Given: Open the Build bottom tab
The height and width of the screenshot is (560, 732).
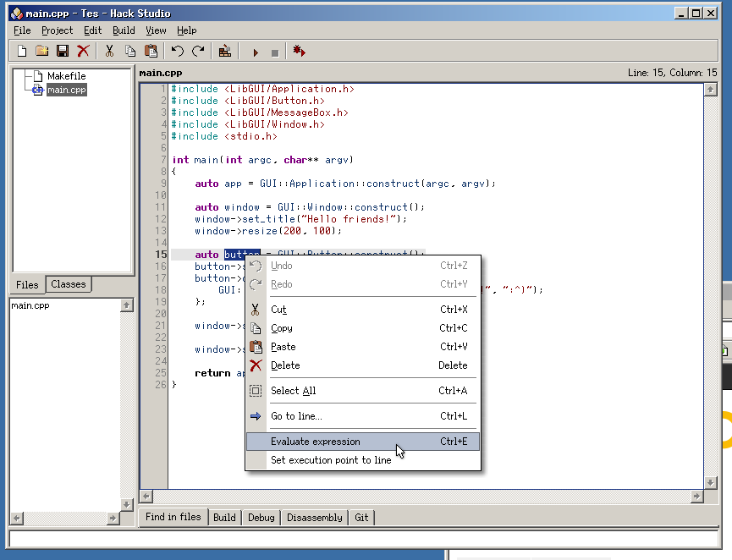Looking at the screenshot, I should coord(224,518).
